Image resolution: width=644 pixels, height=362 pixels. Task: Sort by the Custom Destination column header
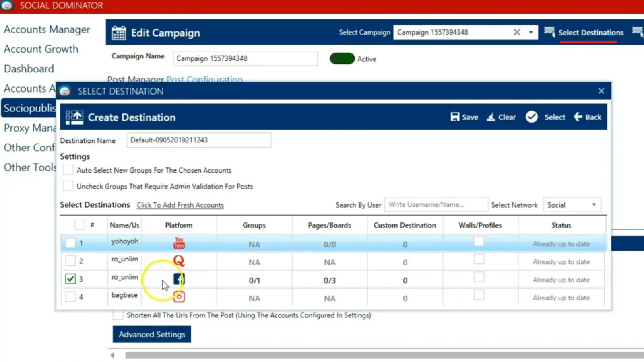[x=405, y=225]
